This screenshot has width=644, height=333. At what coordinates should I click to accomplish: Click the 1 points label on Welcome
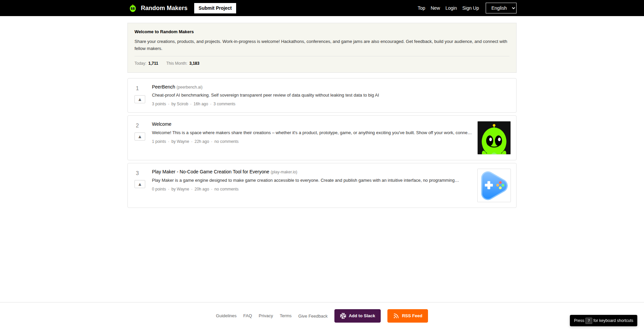point(159,142)
